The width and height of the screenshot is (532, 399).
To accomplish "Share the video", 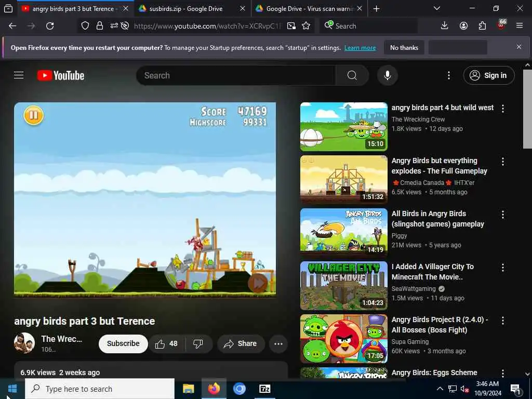I will (x=240, y=344).
